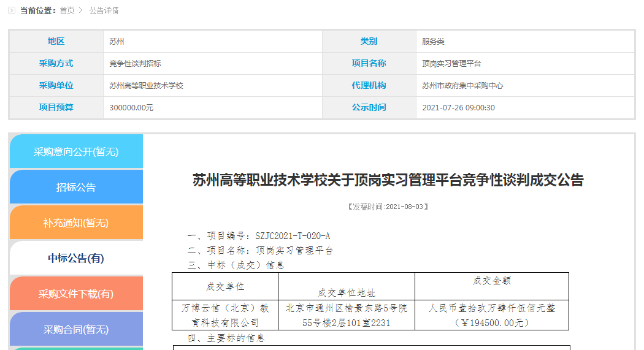Open the 采购文件下载(有) tab
This screenshot has height=350, width=644.
pos(76,294)
